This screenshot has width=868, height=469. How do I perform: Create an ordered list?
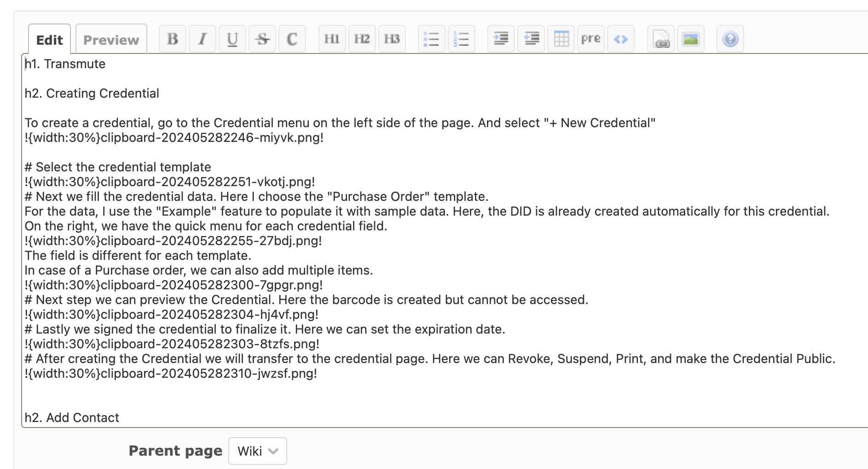463,39
